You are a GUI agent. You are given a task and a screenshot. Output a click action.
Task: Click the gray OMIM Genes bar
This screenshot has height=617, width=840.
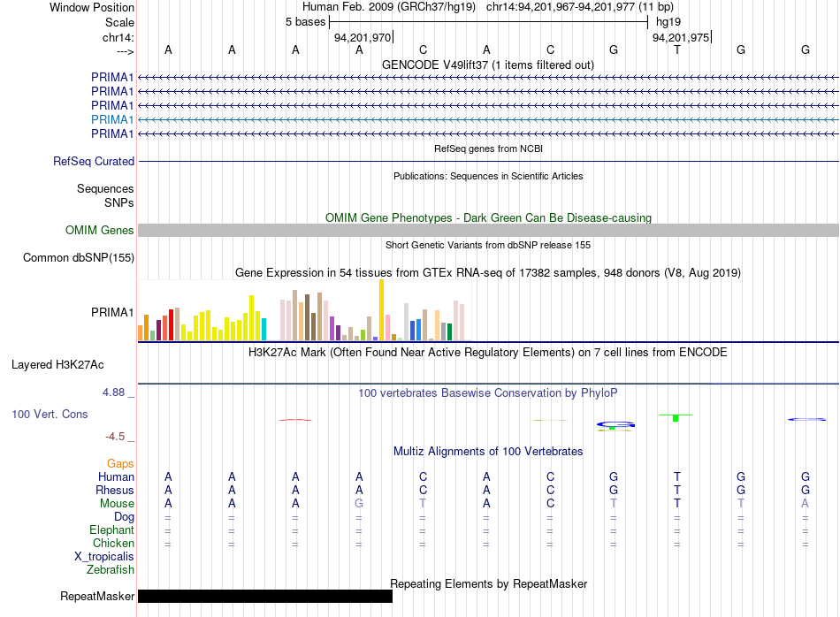point(488,231)
